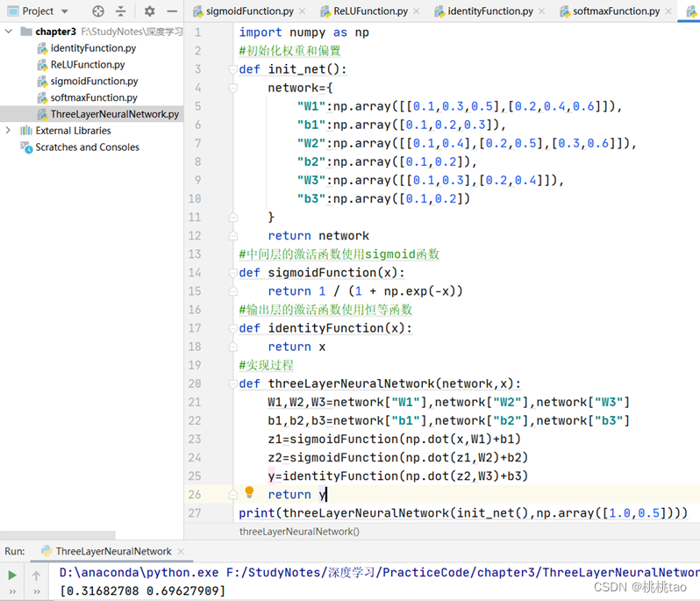Click the Collapse All icon in Project panel

pyautogui.click(x=121, y=11)
